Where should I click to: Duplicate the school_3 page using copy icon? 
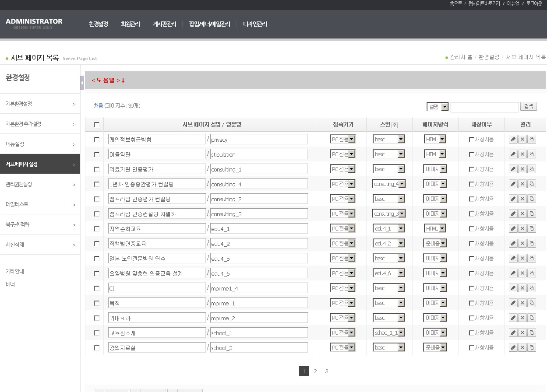click(532, 348)
